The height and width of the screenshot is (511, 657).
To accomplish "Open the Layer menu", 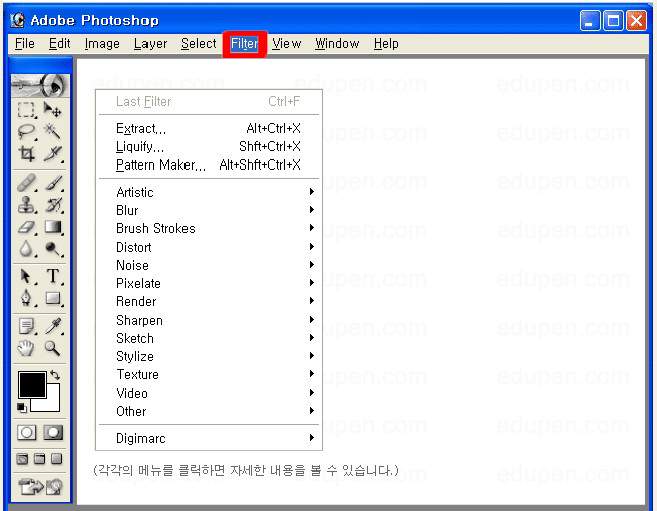I will pyautogui.click(x=150, y=44).
